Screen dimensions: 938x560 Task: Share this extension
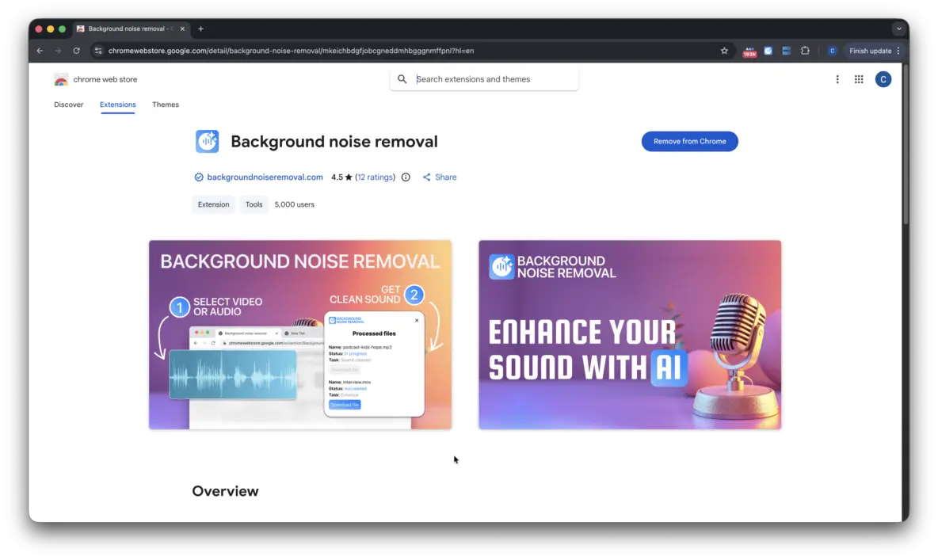point(440,177)
